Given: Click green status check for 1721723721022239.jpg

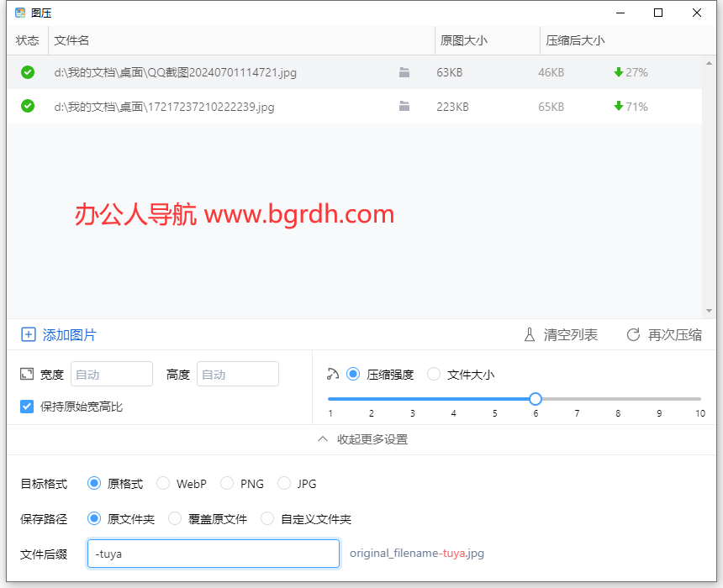Looking at the screenshot, I should tap(28, 106).
